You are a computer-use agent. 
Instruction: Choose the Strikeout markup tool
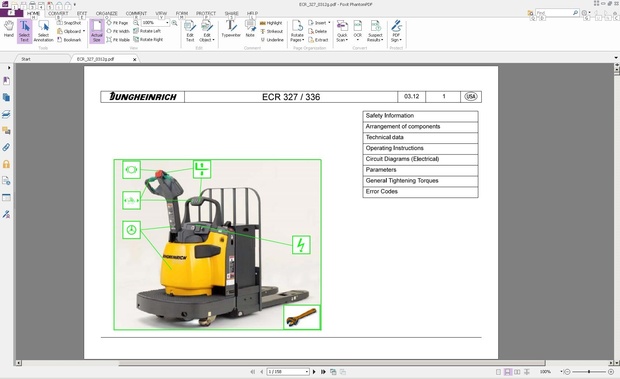tap(271, 31)
